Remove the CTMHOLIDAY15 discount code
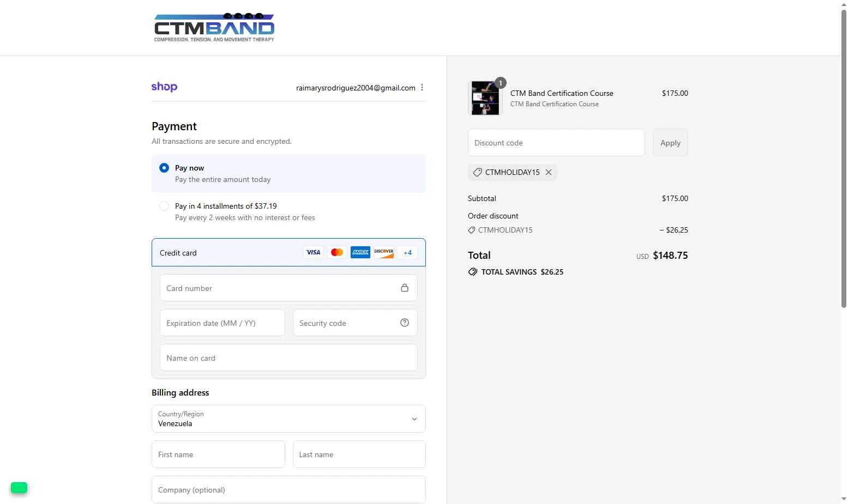 click(x=549, y=172)
